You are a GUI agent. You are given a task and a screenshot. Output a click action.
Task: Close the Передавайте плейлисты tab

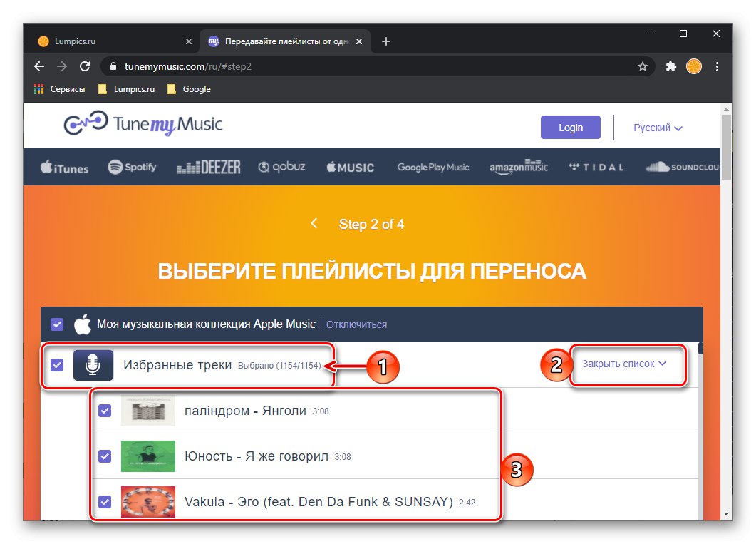(359, 41)
